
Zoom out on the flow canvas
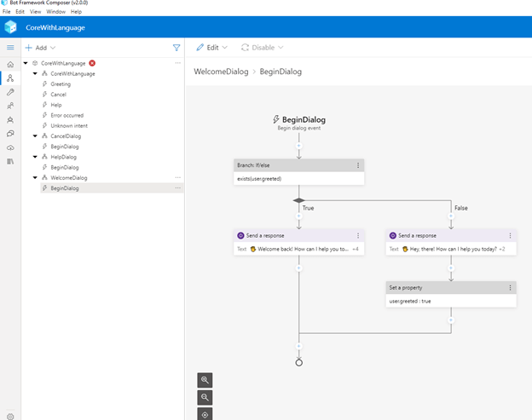point(205,397)
